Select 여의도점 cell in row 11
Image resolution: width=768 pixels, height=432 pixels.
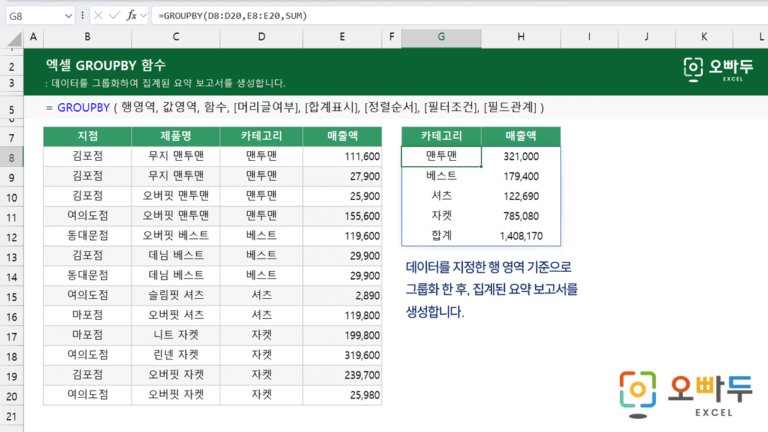click(x=87, y=216)
